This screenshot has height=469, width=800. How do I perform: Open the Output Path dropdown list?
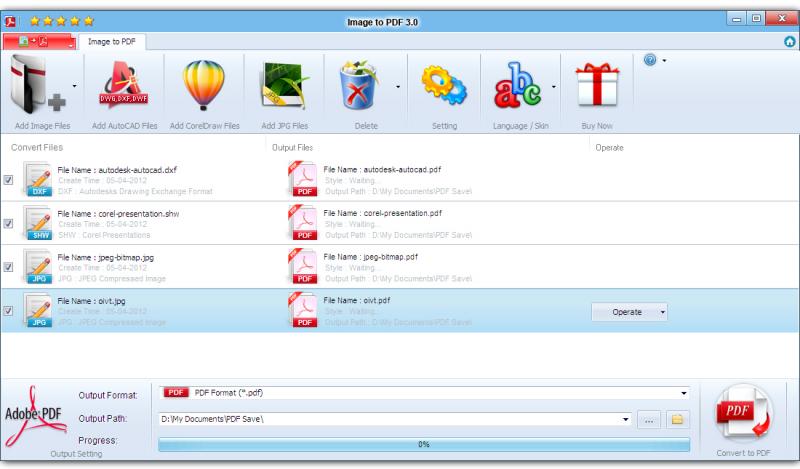626,420
